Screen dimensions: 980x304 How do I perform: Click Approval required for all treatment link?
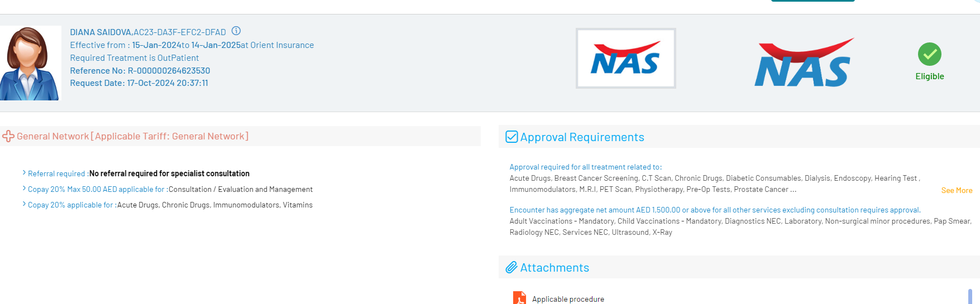tap(586, 167)
